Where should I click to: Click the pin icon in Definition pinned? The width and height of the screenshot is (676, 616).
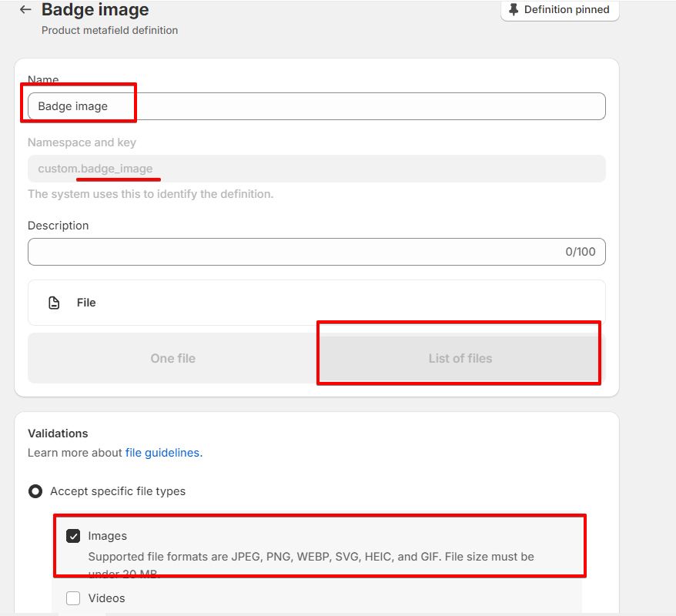click(514, 10)
